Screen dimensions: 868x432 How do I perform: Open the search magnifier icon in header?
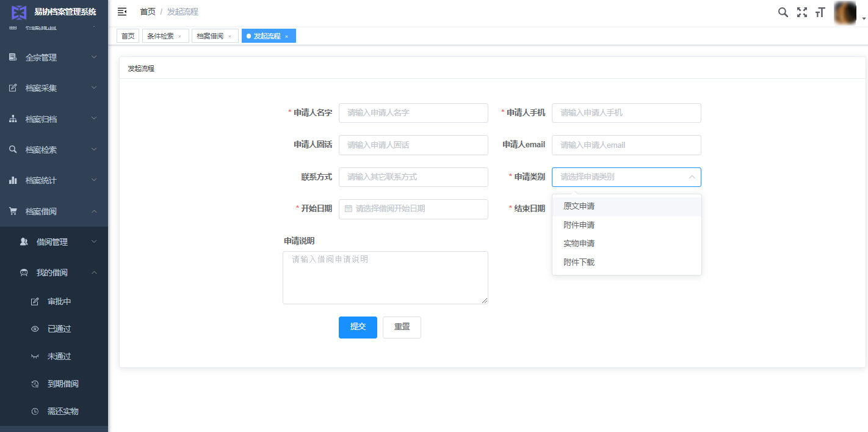783,12
